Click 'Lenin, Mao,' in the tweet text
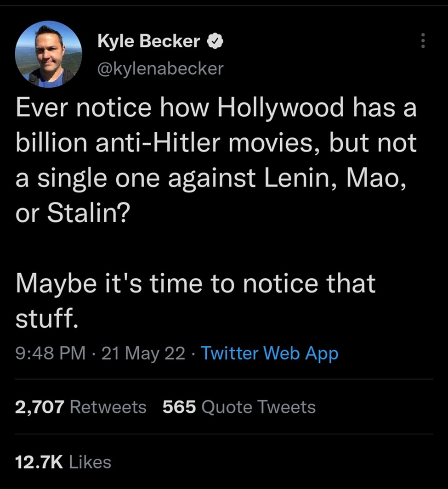Viewport: 448px width, 489px height. coord(333,178)
